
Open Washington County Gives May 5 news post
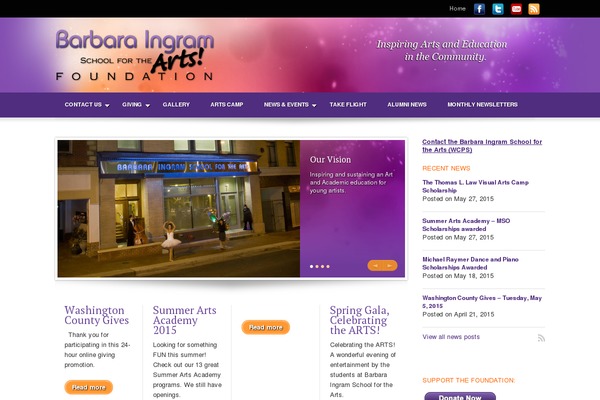point(482,302)
